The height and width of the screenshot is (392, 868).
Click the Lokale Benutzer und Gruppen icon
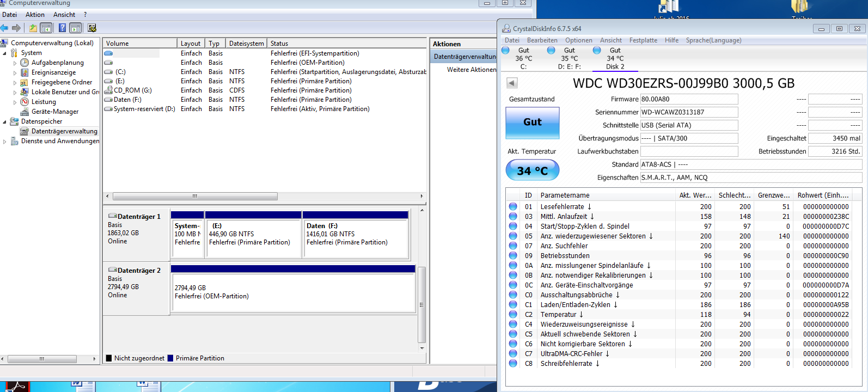coord(25,92)
